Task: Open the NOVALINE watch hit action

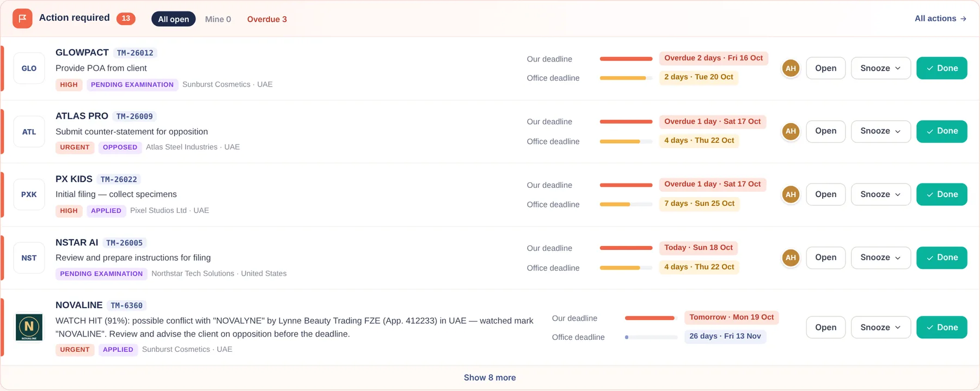Action: click(825, 327)
